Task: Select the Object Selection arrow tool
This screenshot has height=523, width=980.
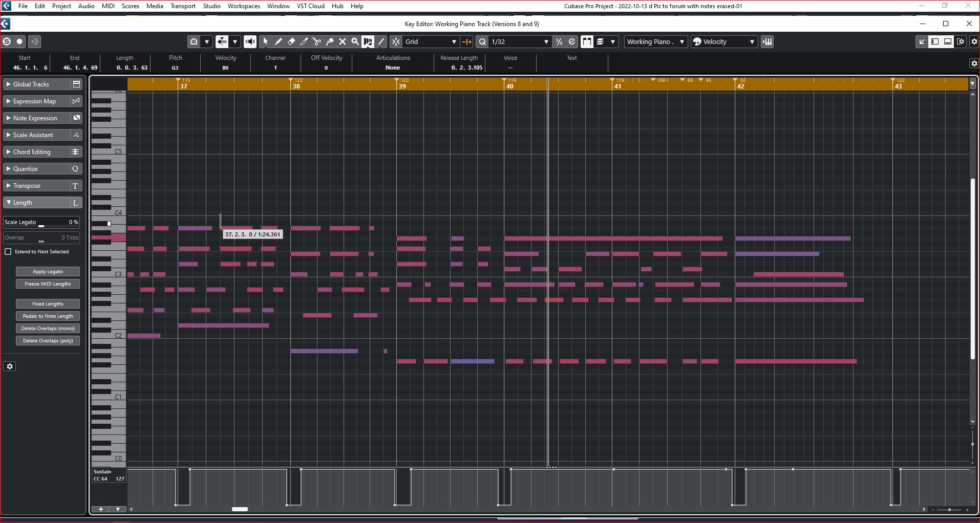Action: [265, 41]
